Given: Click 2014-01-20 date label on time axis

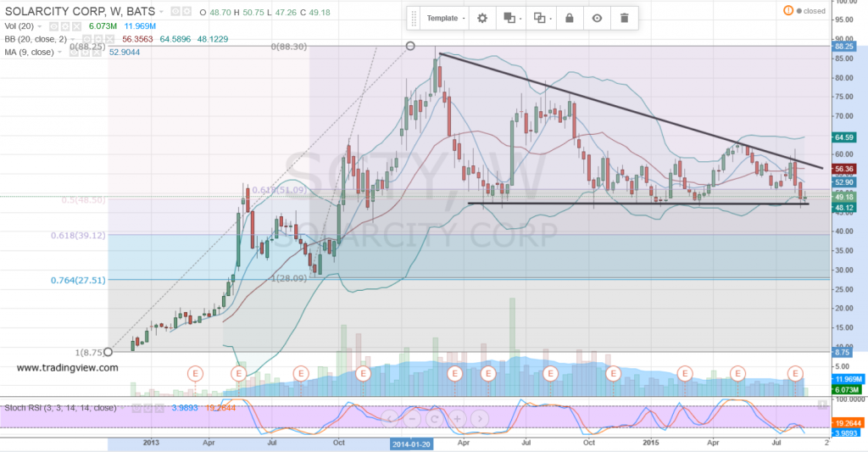Looking at the screenshot, I should pyautogui.click(x=411, y=444).
